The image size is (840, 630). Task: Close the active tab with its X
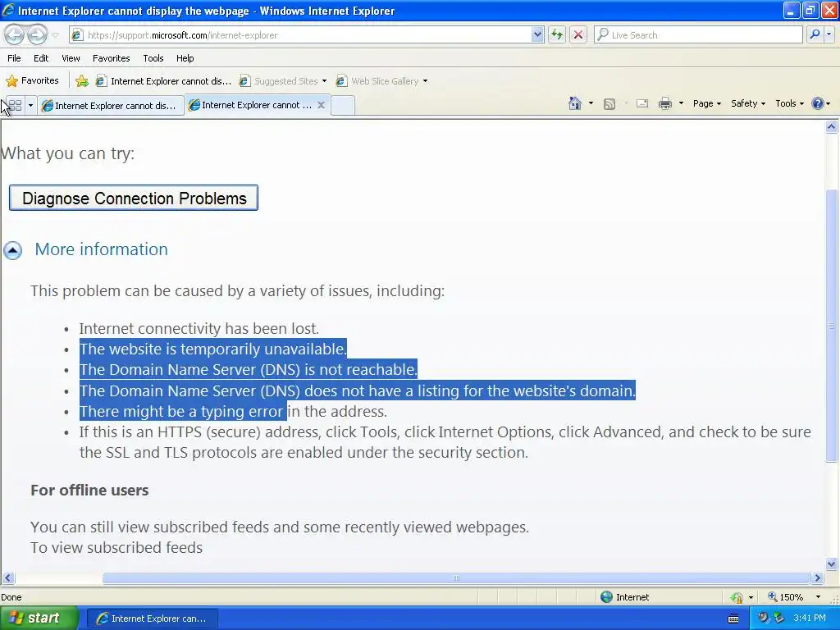point(321,105)
